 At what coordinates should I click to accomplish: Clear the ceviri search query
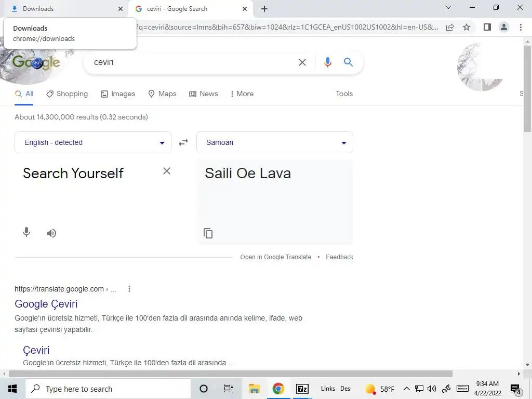pos(302,62)
